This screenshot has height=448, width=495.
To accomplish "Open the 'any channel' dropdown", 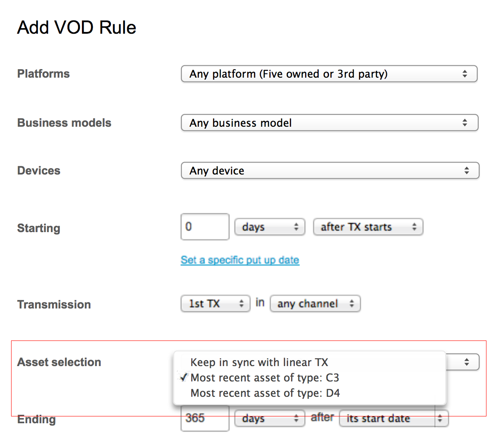I will 315,304.
